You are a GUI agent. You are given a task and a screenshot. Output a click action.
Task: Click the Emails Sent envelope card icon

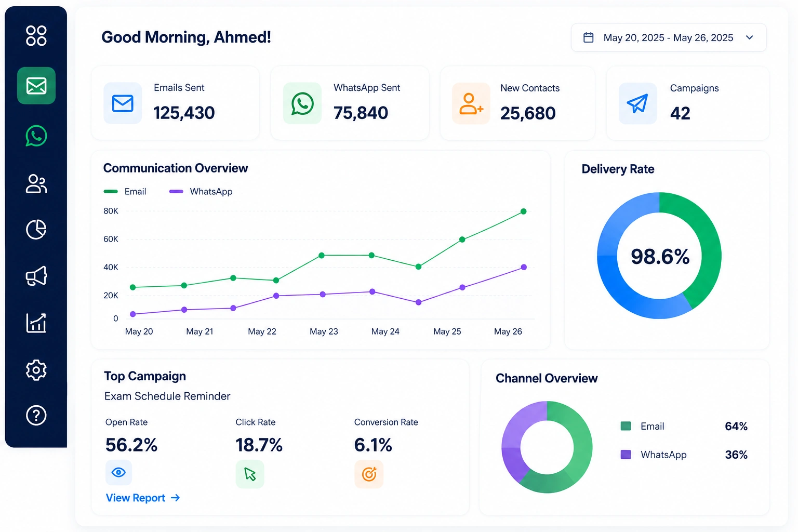tap(123, 103)
